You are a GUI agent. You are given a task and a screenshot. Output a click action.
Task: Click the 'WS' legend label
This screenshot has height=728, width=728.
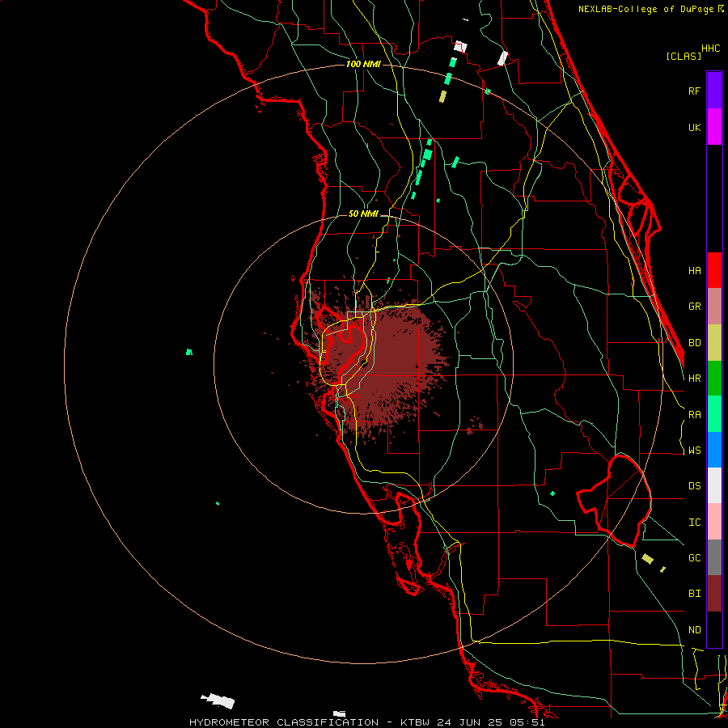tap(695, 451)
